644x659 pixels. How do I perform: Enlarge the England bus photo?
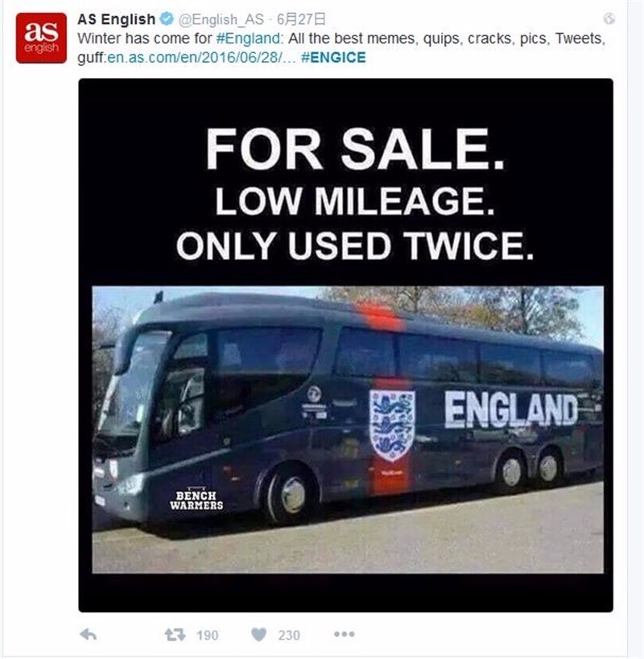(348, 430)
